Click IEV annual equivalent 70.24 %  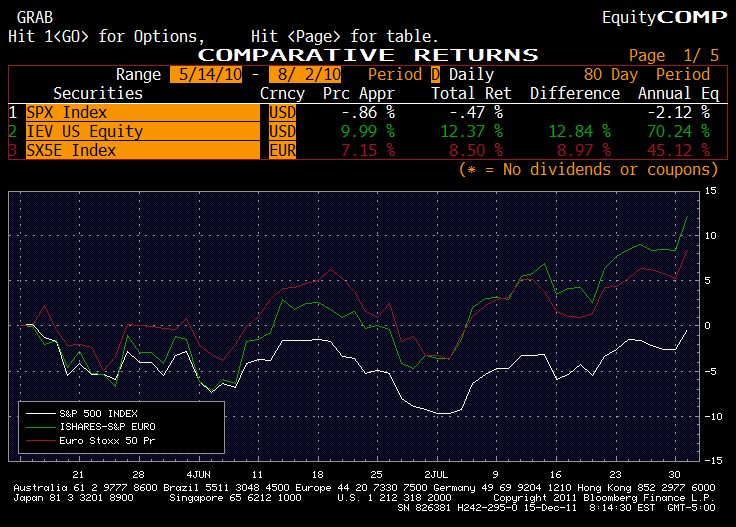[679, 131]
